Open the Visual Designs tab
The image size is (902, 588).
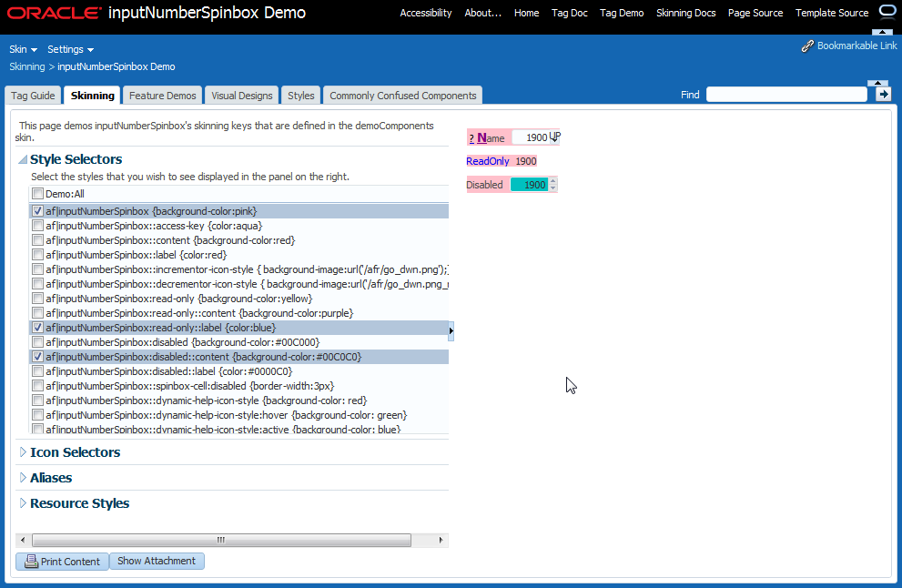click(241, 96)
